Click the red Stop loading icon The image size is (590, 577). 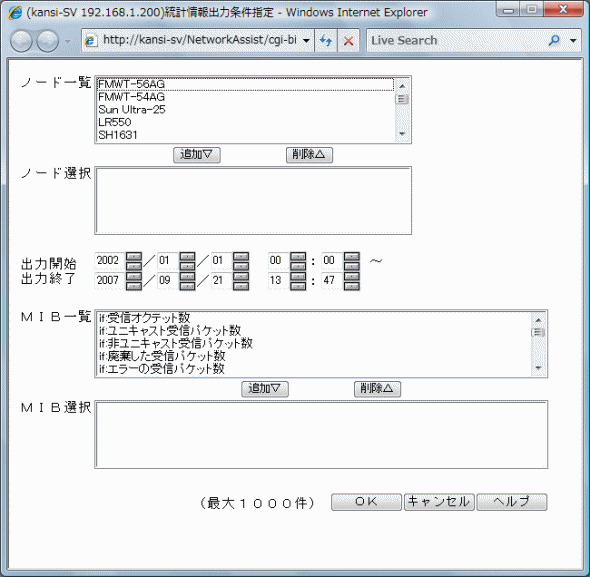[x=348, y=40]
